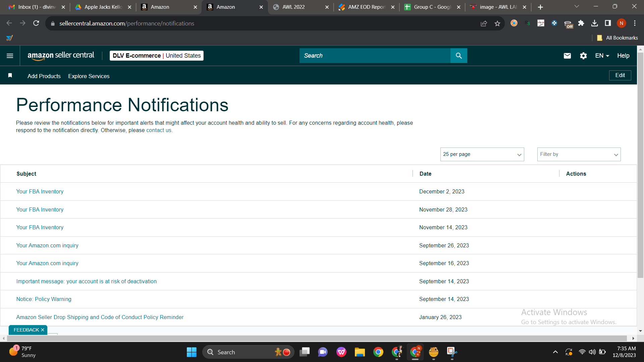Open Amazon.com inquiry from September 26
The image size is (644, 362).
click(x=47, y=245)
